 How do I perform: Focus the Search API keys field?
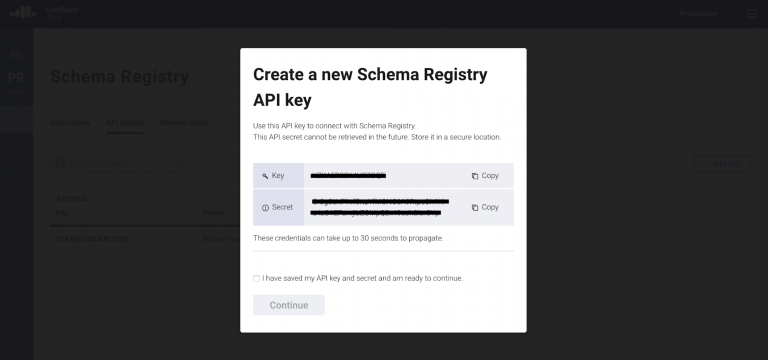click(116, 164)
